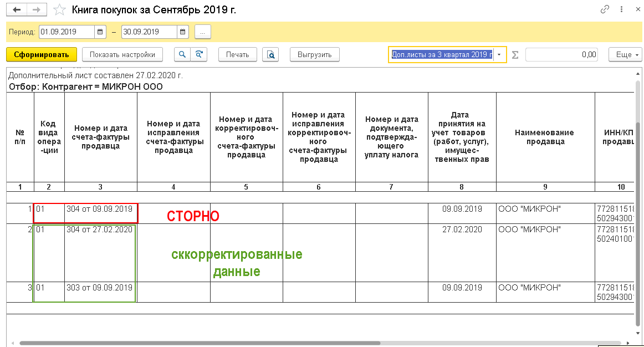Open the vertical three-dots menu
The width and height of the screenshot is (644, 347).
[621, 9]
